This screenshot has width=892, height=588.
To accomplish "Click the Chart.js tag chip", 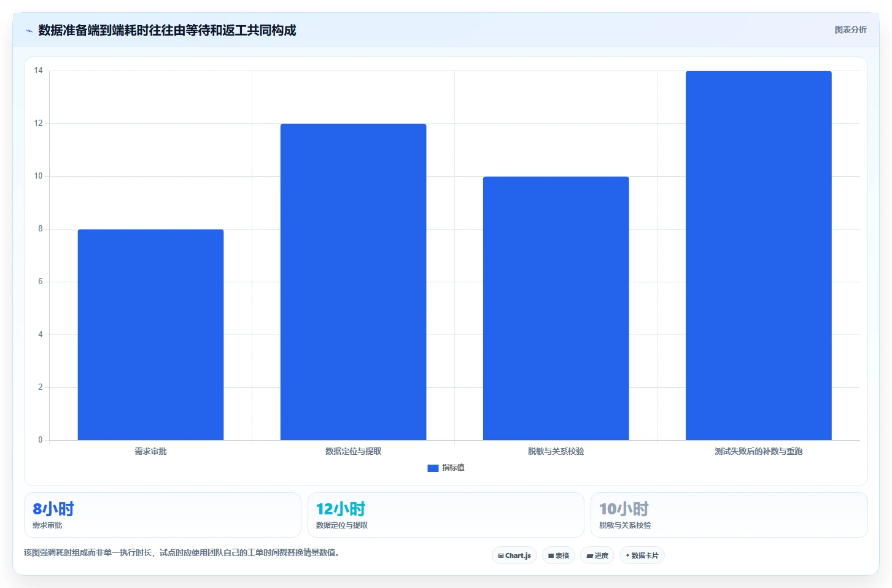I will coord(514,555).
